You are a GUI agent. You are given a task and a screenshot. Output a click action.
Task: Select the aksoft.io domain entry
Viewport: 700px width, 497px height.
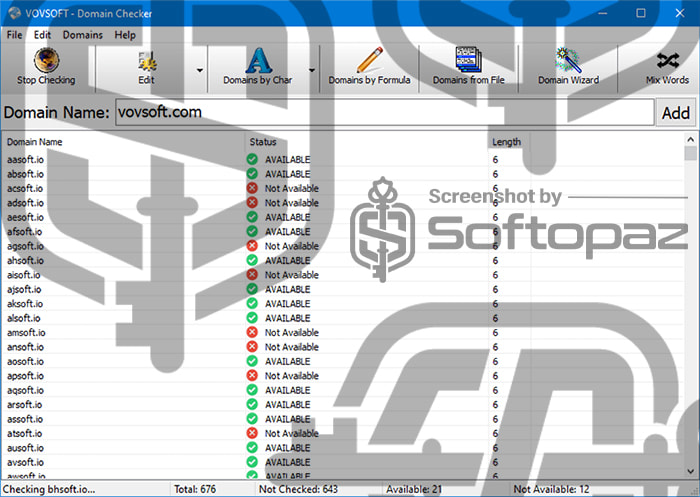(25, 304)
